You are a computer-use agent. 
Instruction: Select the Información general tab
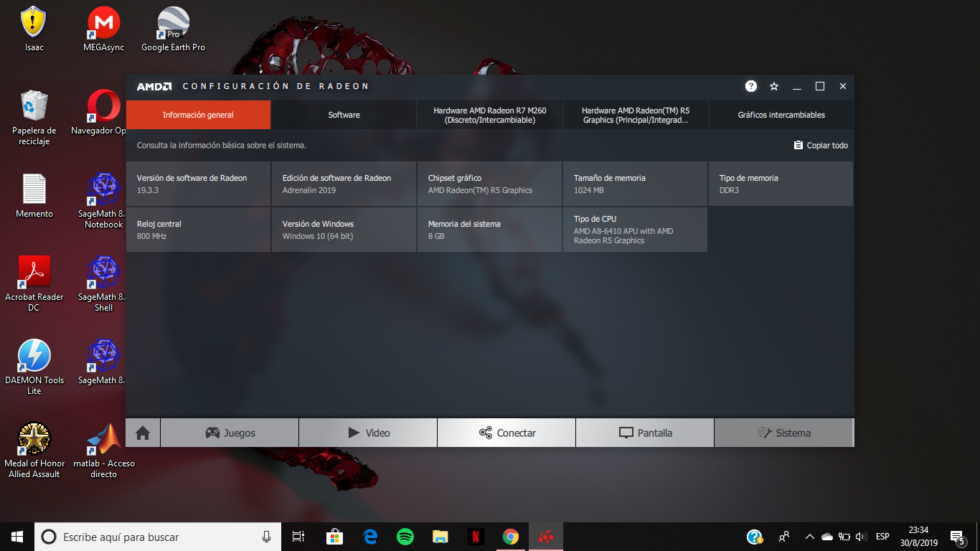(198, 115)
